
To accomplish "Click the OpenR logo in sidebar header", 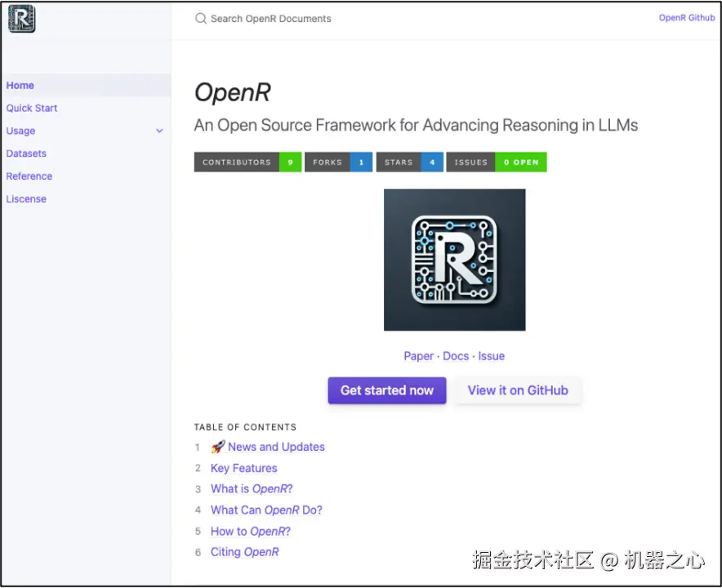I will pyautogui.click(x=21, y=19).
